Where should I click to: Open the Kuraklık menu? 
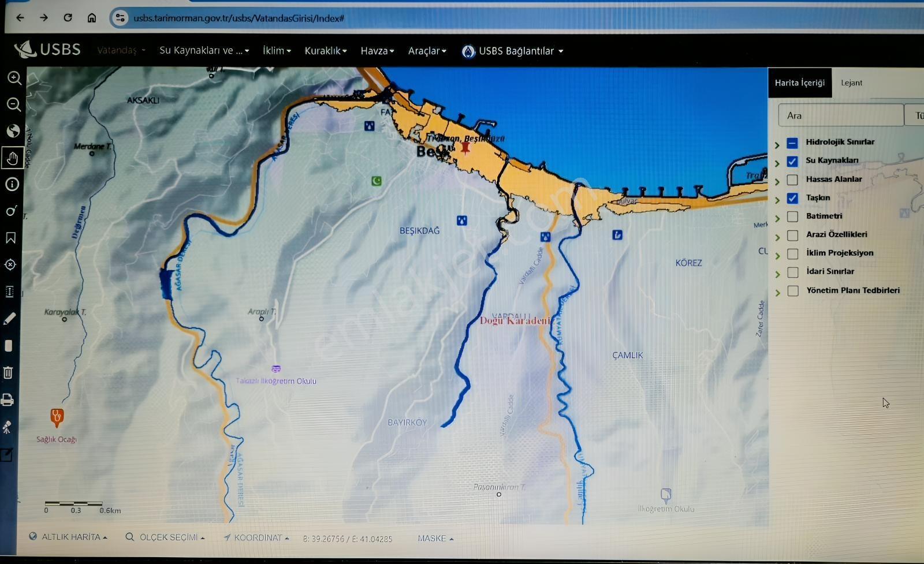[x=326, y=51]
